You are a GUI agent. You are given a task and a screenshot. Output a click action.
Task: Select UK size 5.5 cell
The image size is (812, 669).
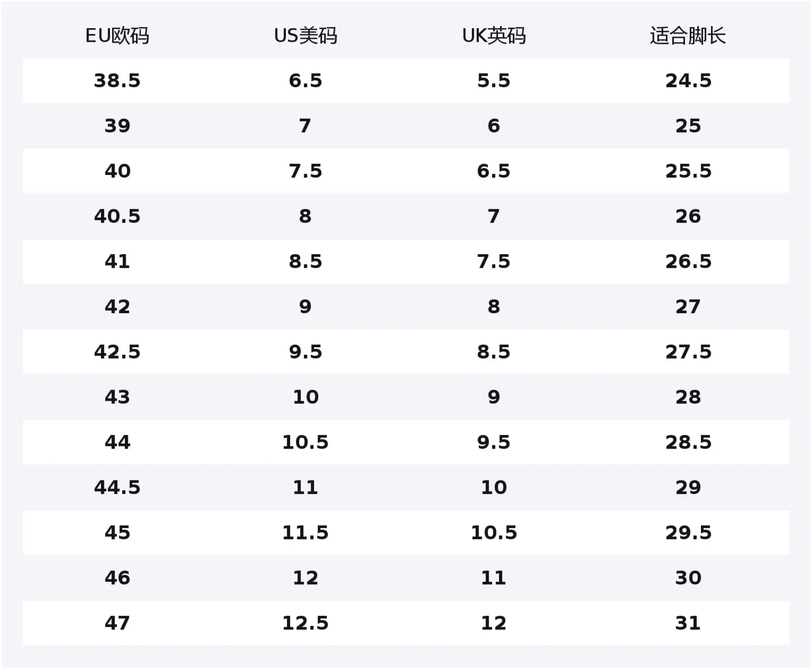494,81
